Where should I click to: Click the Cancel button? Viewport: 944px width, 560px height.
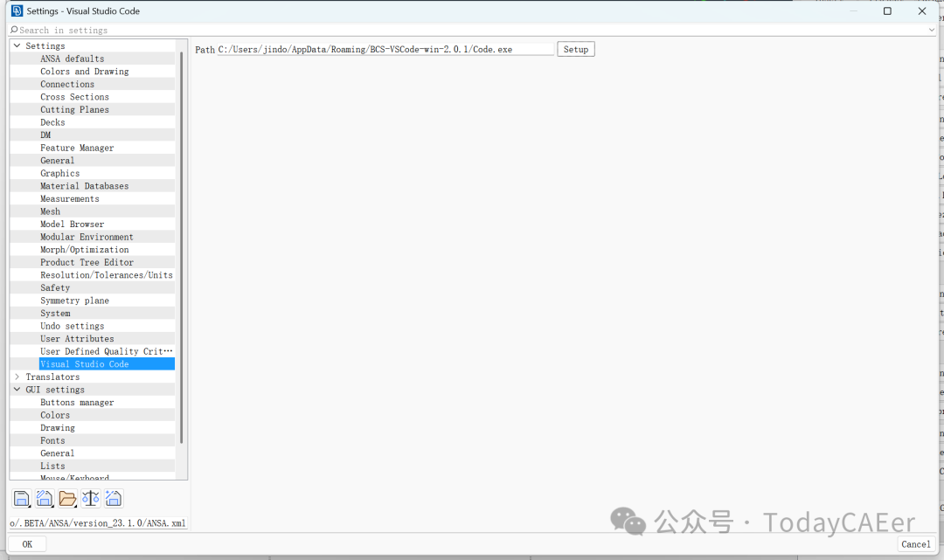click(x=916, y=544)
